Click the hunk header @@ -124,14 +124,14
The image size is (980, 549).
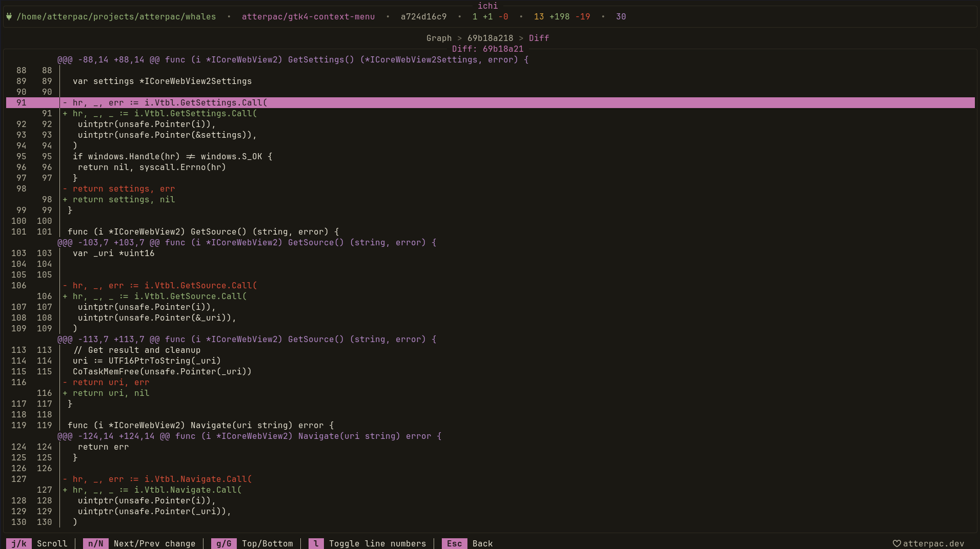249,436
